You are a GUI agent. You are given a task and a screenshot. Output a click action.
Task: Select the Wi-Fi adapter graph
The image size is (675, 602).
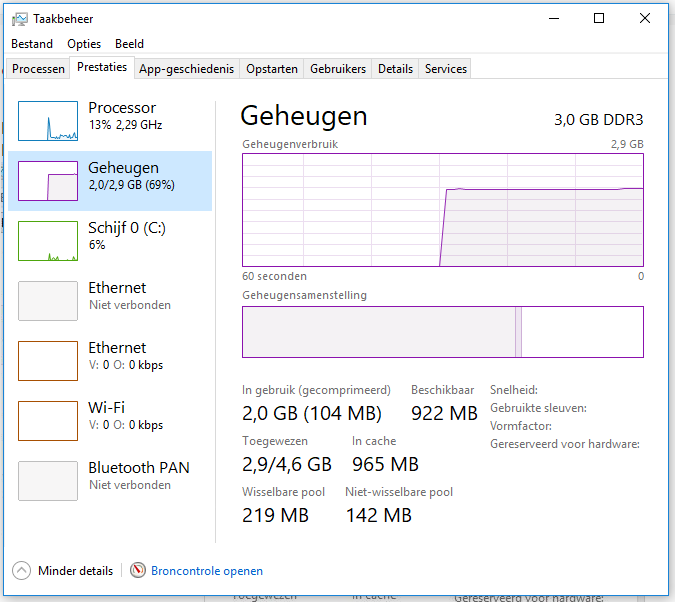click(x=47, y=420)
